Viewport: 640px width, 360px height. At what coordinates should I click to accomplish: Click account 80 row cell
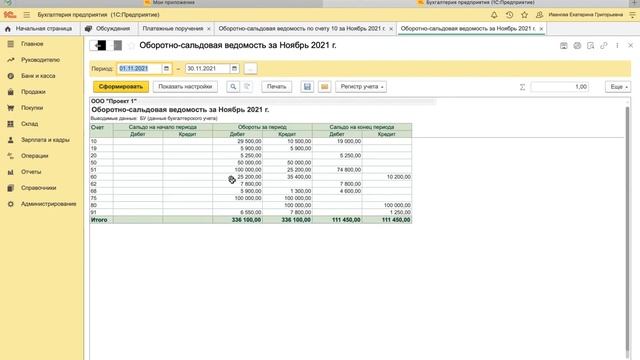[x=101, y=205]
